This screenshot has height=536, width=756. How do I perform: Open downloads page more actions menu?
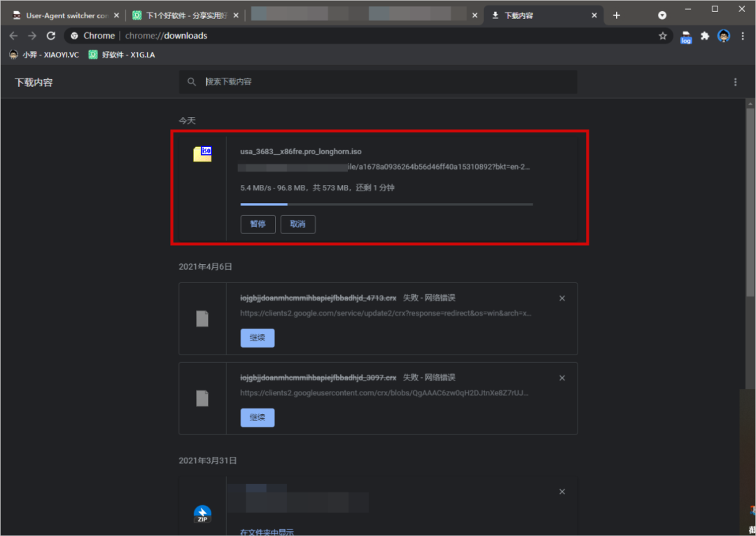735,82
